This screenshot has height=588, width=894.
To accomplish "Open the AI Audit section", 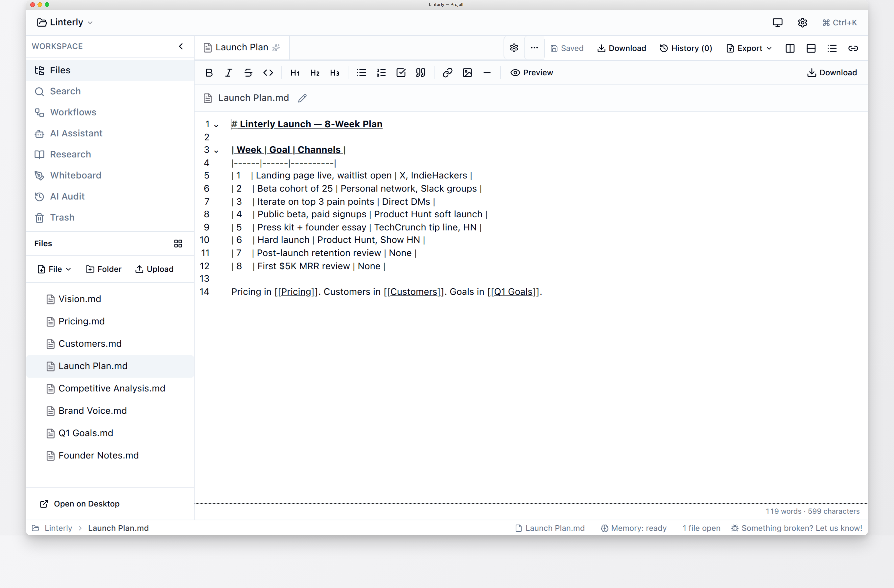I will coord(110,197).
